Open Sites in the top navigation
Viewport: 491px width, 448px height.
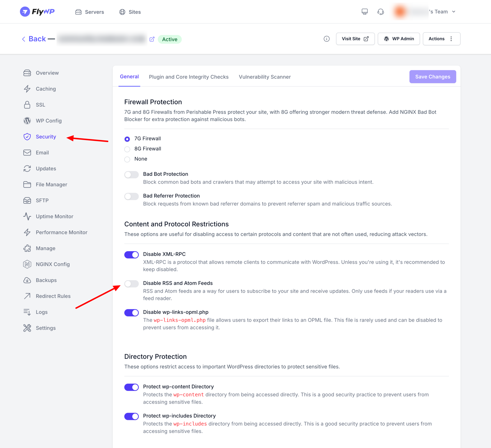130,12
